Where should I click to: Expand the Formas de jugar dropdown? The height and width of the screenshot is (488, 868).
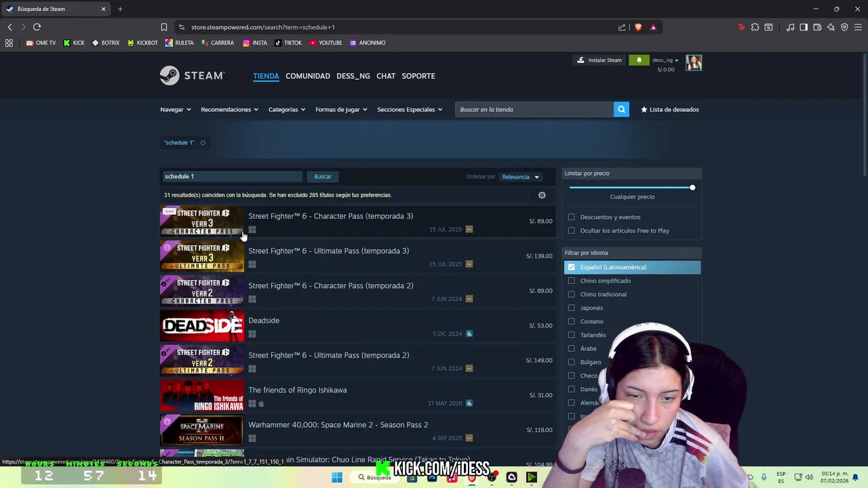341,109
